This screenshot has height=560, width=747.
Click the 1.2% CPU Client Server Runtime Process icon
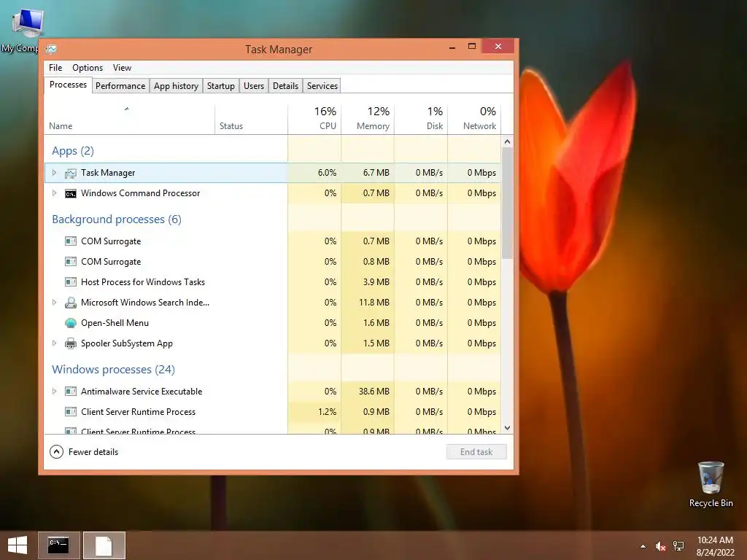pos(71,412)
